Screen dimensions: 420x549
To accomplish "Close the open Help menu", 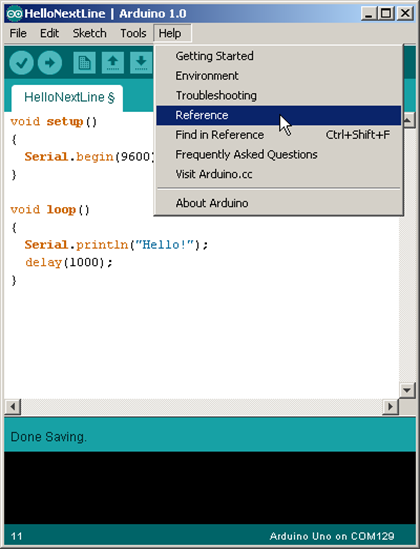I will click(x=172, y=33).
